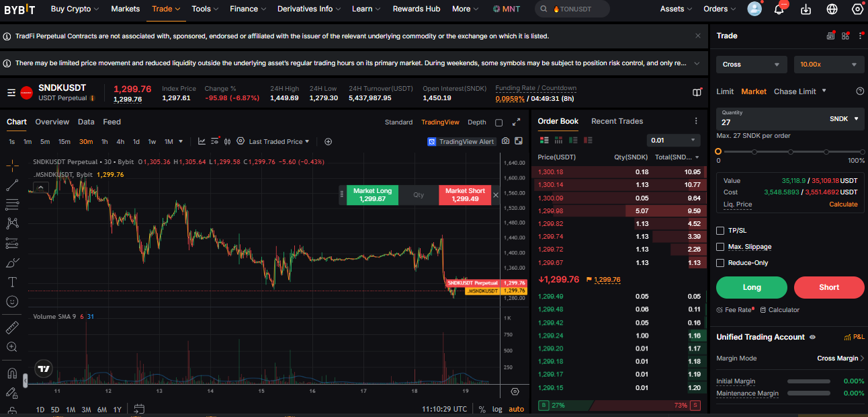The height and width of the screenshot is (417, 868).
Task: Toggle magnet mode on chart
Action: (12, 373)
